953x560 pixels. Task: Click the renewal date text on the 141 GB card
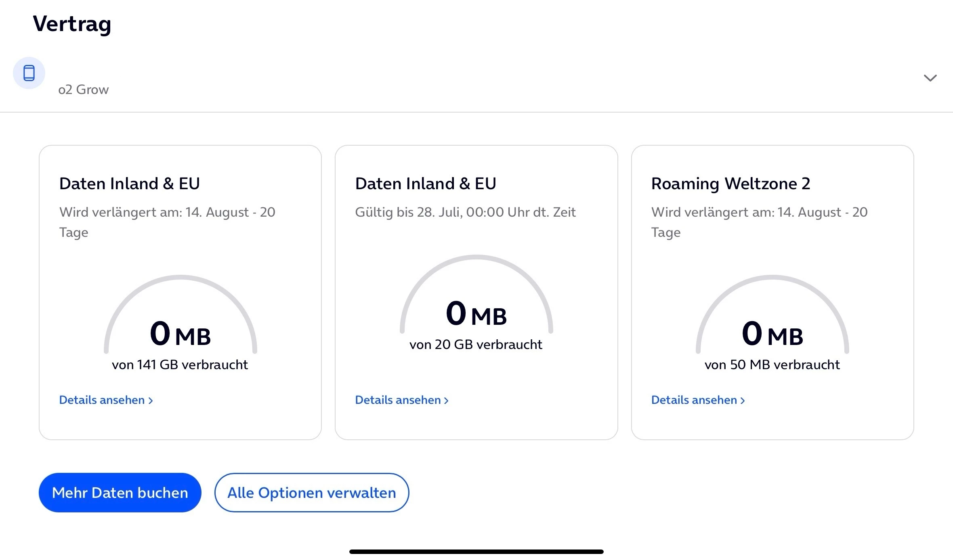pos(167,213)
